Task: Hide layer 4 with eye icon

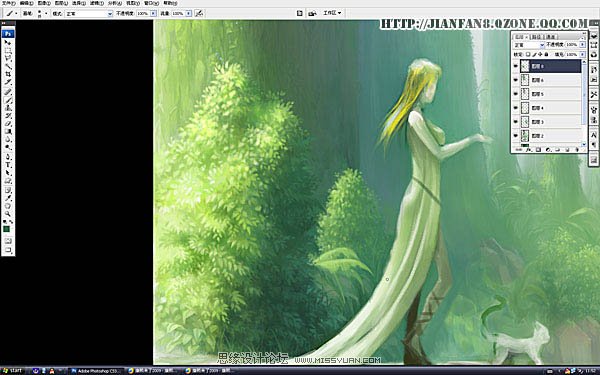Action: coord(516,108)
